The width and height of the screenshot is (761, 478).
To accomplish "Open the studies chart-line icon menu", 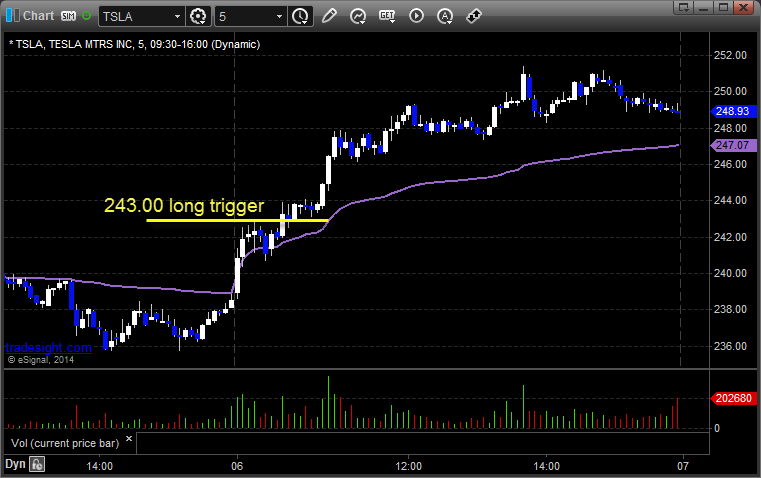I will click(358, 16).
